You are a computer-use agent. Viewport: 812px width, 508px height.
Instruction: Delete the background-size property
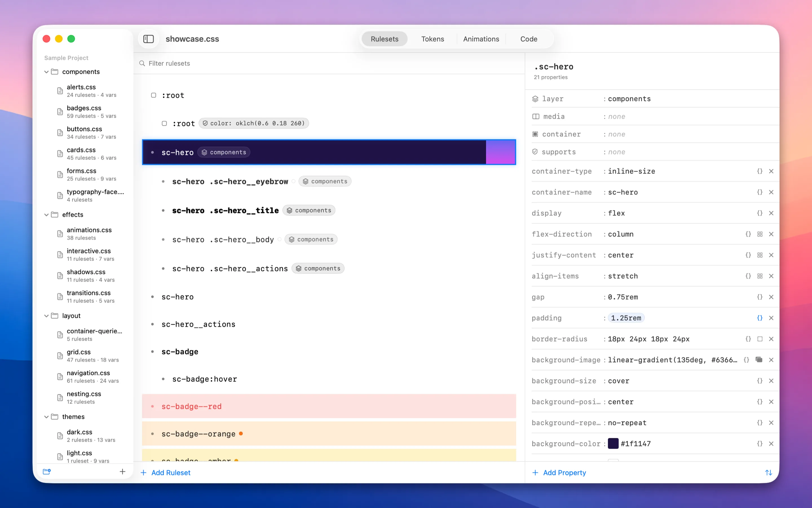[771, 381]
